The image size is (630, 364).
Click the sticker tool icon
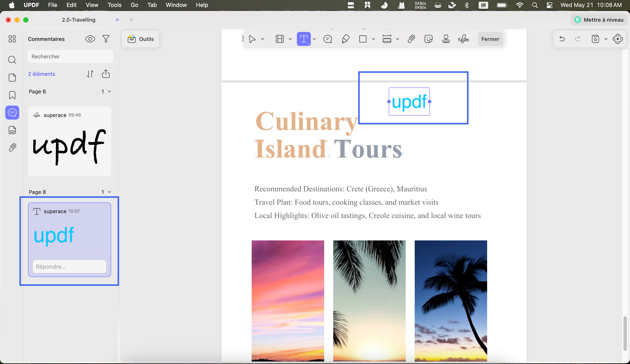point(428,39)
